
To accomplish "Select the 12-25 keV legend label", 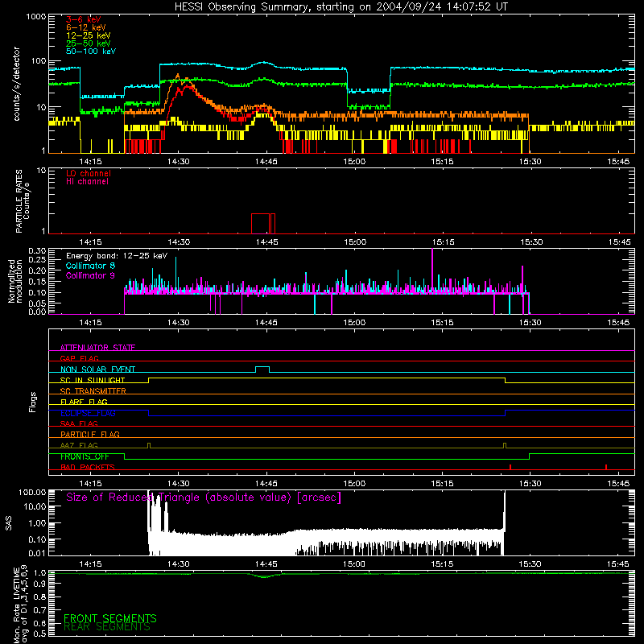I will pos(89,35).
